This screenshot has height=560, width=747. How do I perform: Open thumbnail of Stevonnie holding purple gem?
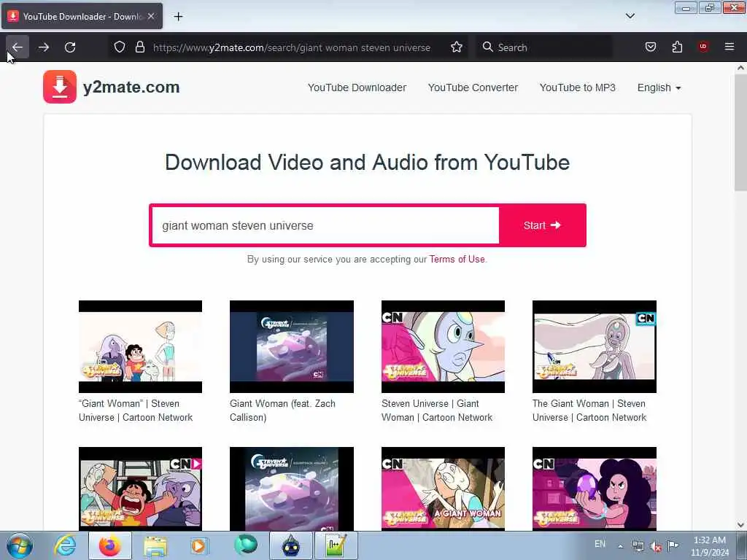tap(594, 489)
